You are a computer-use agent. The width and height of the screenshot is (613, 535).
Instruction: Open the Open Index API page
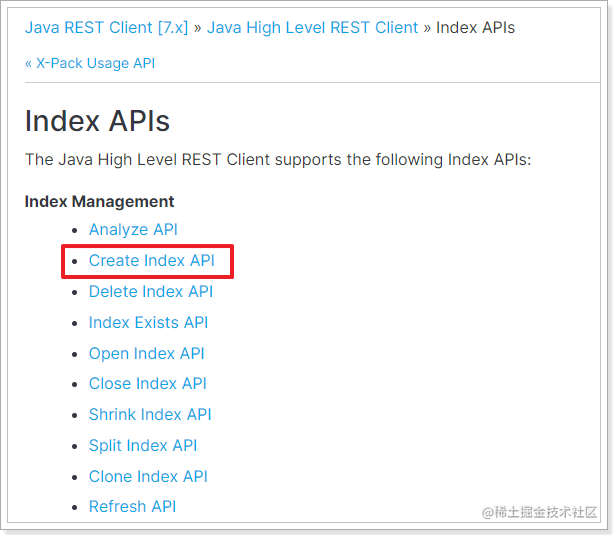pyautogui.click(x=145, y=354)
